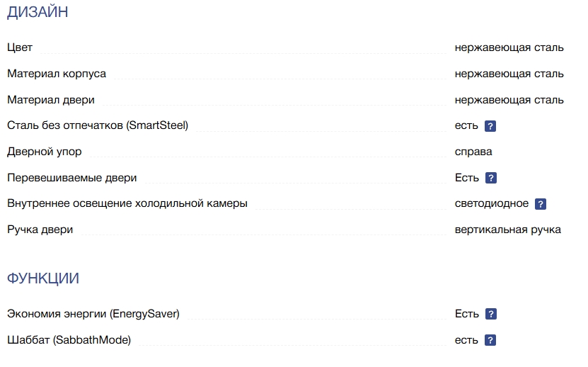The width and height of the screenshot is (588, 367).
Task: Click the Дверной упор label
Action: click(x=45, y=152)
